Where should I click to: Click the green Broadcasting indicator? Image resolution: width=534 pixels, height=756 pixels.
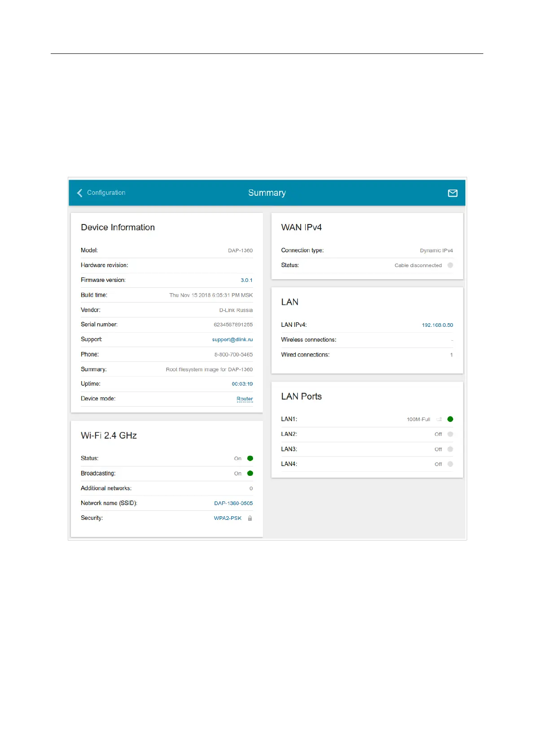250,473
